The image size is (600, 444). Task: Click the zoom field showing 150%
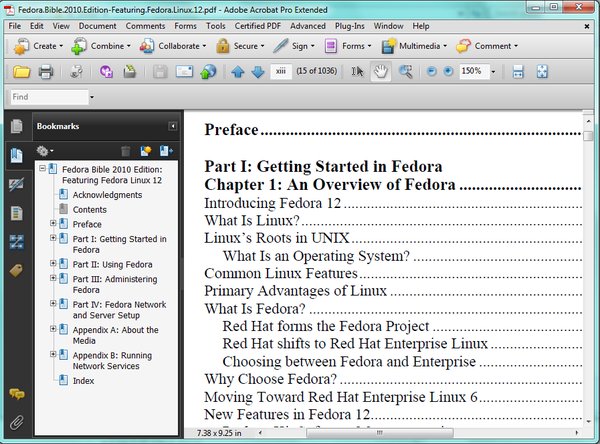[x=474, y=71]
